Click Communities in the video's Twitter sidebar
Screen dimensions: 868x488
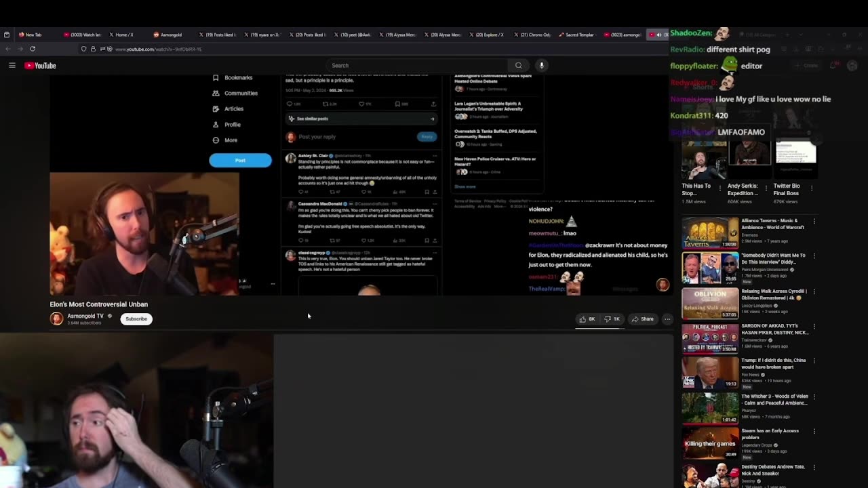(241, 94)
